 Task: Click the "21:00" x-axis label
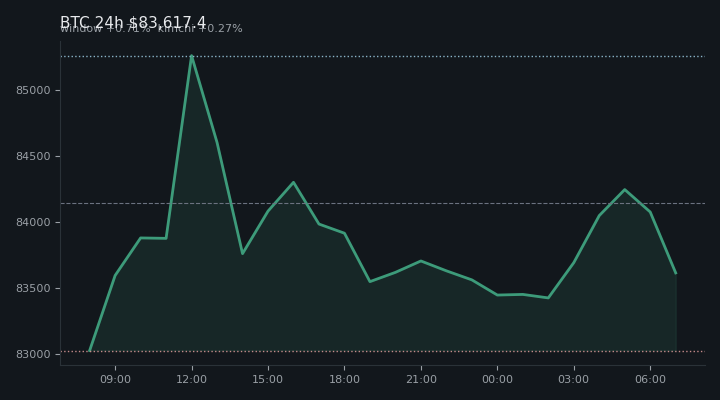coord(421,379)
